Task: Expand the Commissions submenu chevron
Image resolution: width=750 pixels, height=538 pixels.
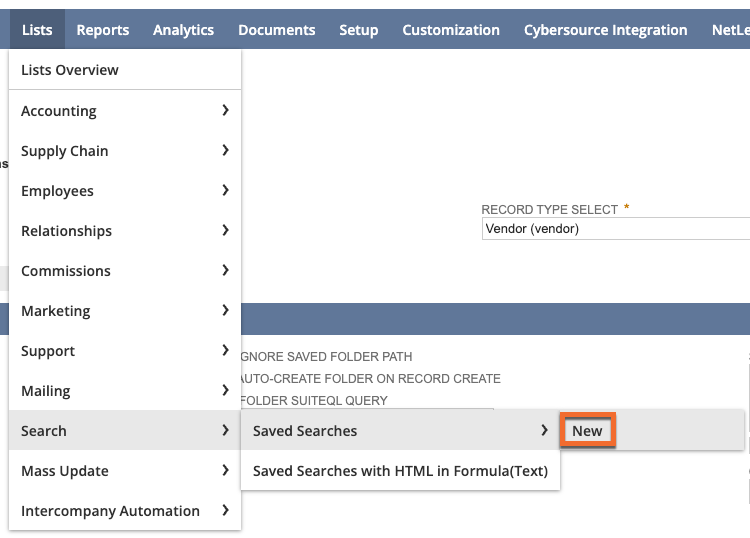Action: tap(225, 270)
